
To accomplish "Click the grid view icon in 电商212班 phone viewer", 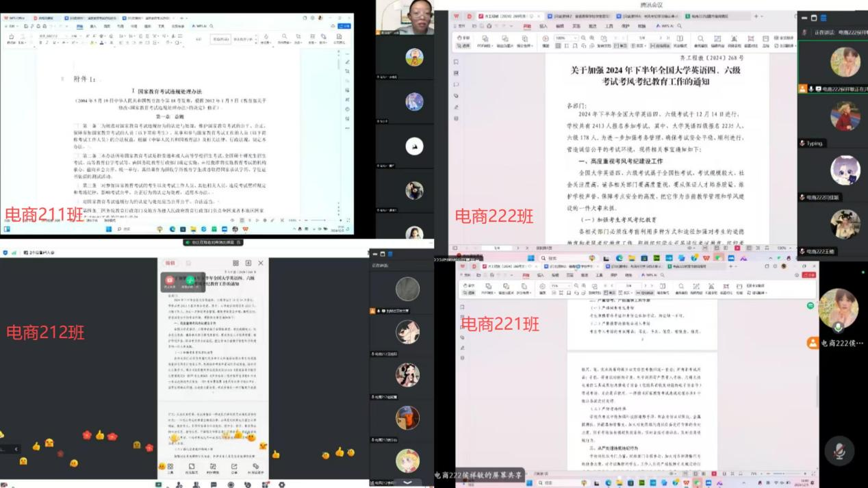I will click(235, 263).
